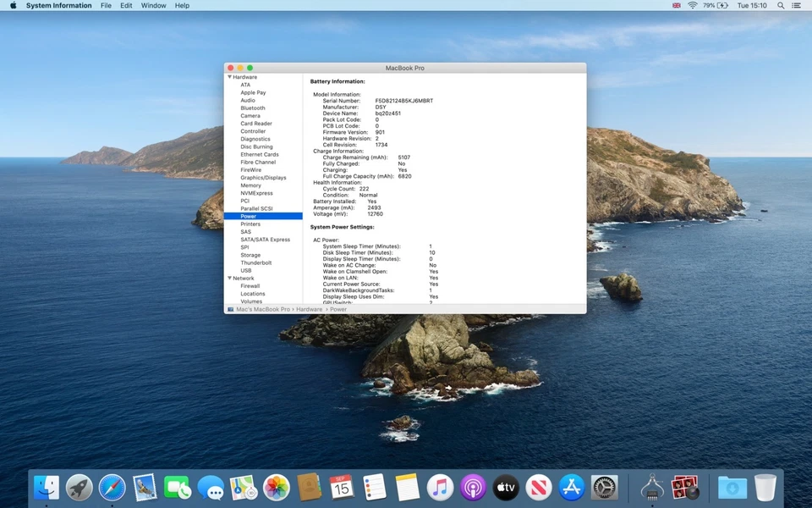Launch Launchpad rocket icon in Dock
This screenshot has height=508, width=812.
pyautogui.click(x=80, y=488)
